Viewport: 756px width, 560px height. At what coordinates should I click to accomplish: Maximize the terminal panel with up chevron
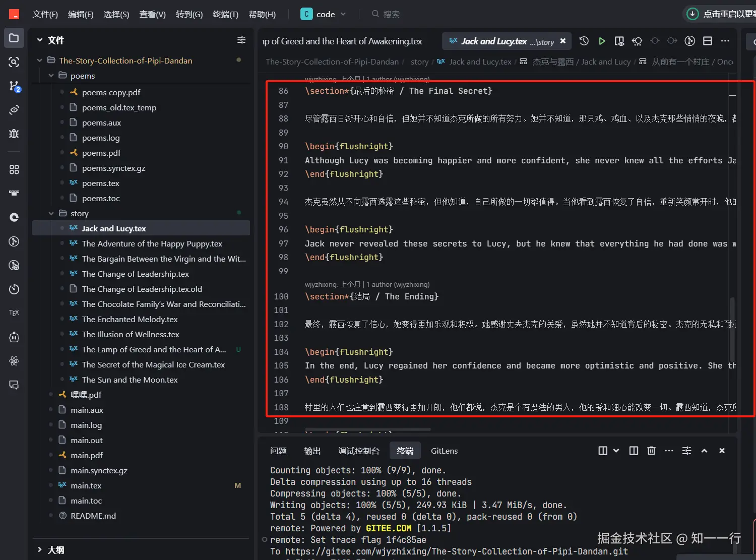click(x=704, y=451)
